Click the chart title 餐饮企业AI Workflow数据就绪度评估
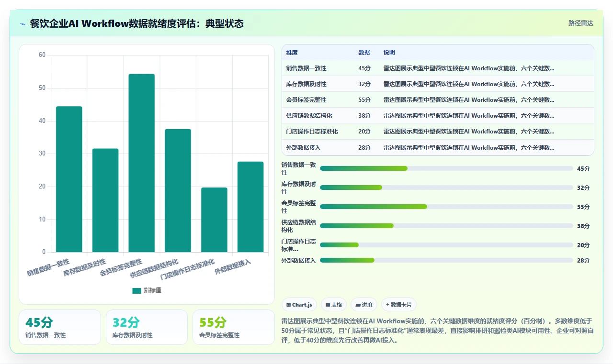Viewport: 613px width, 364px height. point(136,23)
